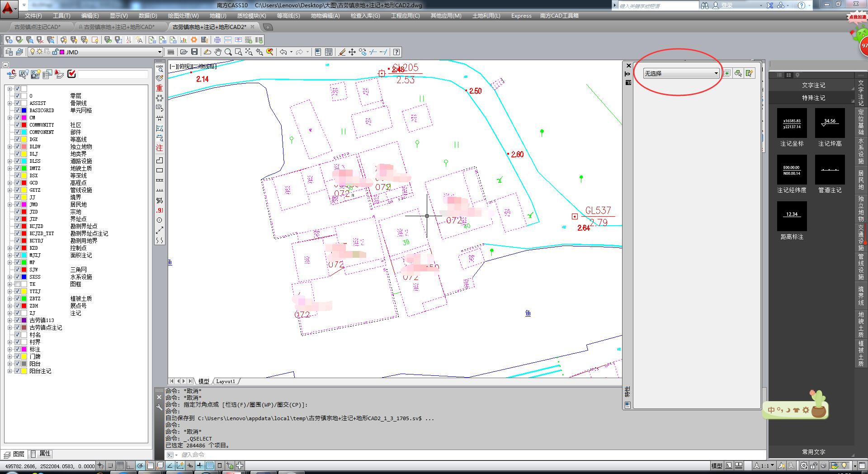The image size is (868, 474).
Task: Open the 工程应用(C) menu
Action: [x=406, y=16]
